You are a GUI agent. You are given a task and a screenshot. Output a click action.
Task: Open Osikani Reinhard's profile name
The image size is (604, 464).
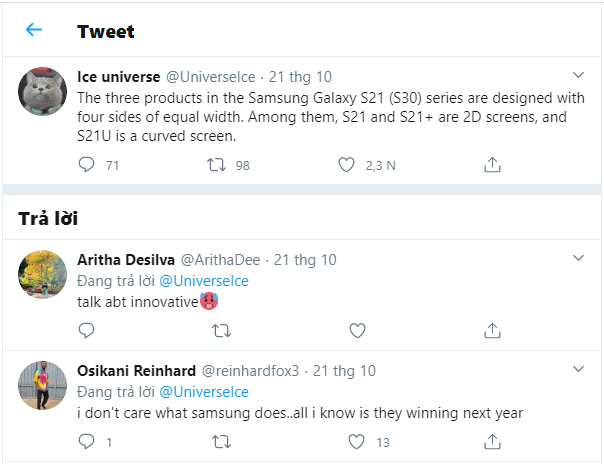[x=136, y=370]
